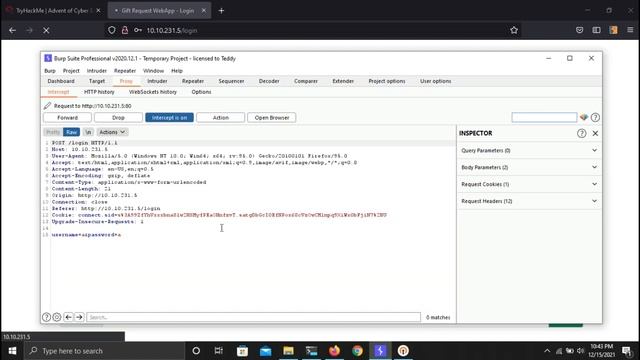The width and height of the screenshot is (640, 360).
Task: Go to next search match arrow
Action: tap(79, 317)
